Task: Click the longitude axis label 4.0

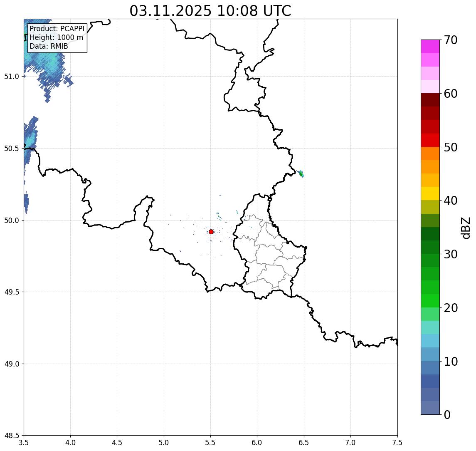Action: tap(70, 443)
